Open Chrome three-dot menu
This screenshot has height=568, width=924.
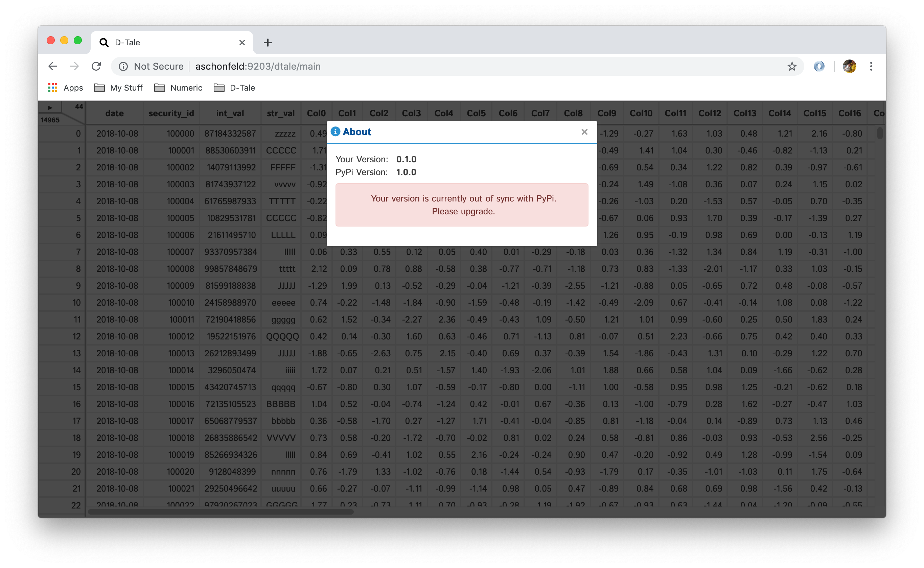871,67
